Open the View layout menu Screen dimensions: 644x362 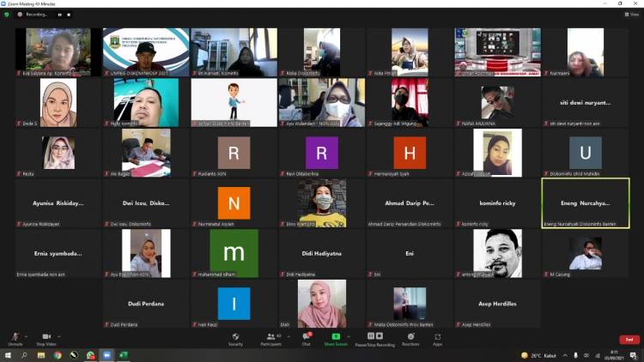634,15
